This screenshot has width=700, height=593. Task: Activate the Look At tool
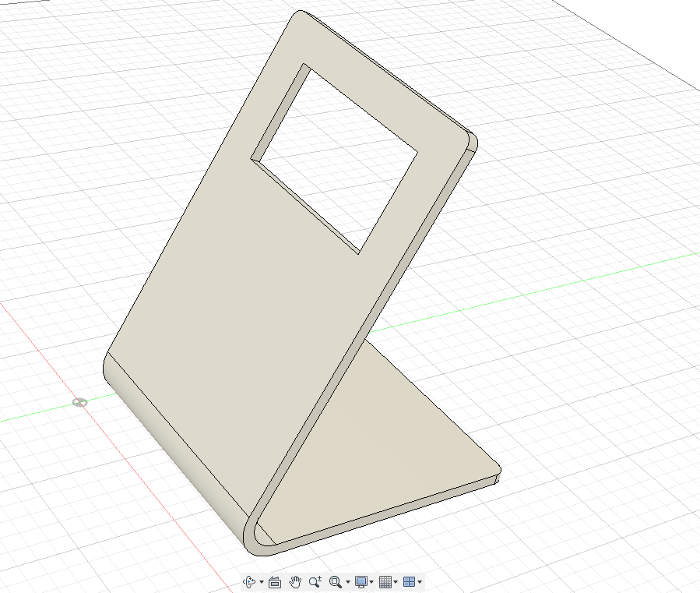(x=275, y=582)
